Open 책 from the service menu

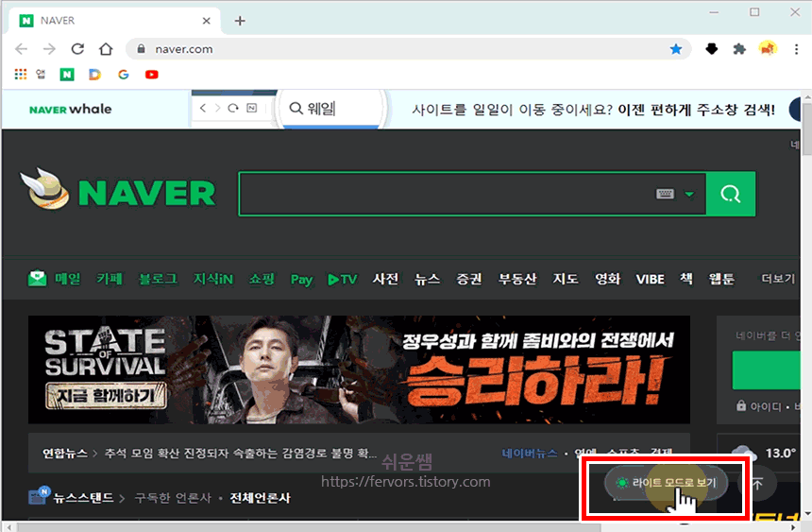pyautogui.click(x=686, y=279)
